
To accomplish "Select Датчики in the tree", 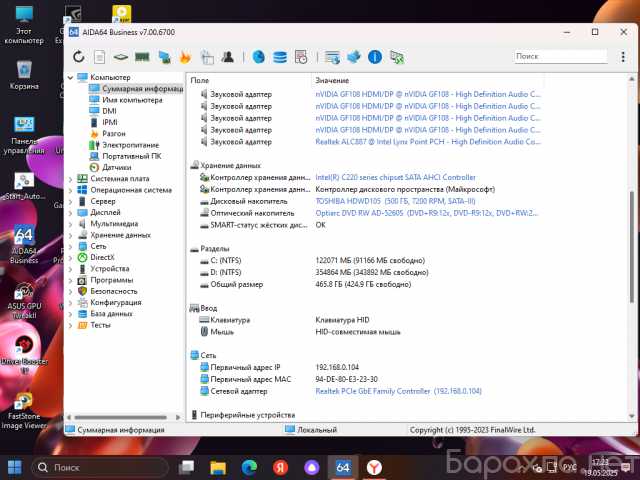I will click(116, 167).
